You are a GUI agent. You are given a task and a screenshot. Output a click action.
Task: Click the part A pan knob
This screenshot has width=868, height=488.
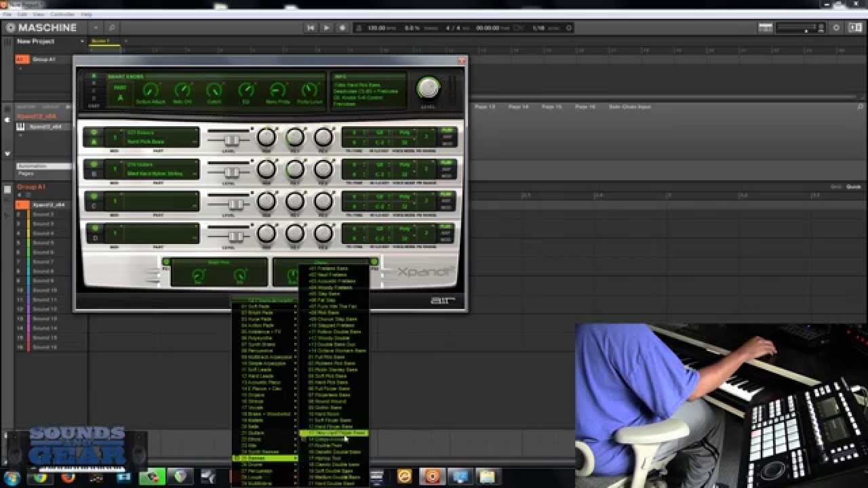[x=267, y=137]
